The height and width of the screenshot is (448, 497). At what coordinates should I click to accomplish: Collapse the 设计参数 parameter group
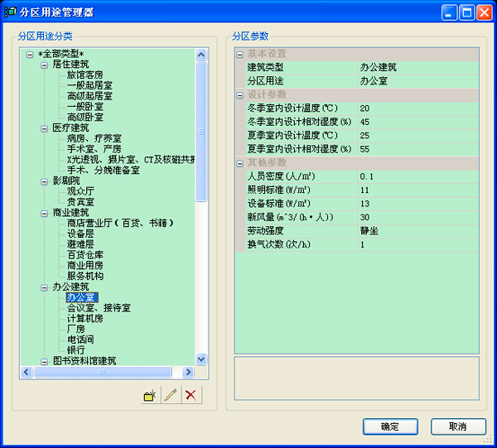240,95
